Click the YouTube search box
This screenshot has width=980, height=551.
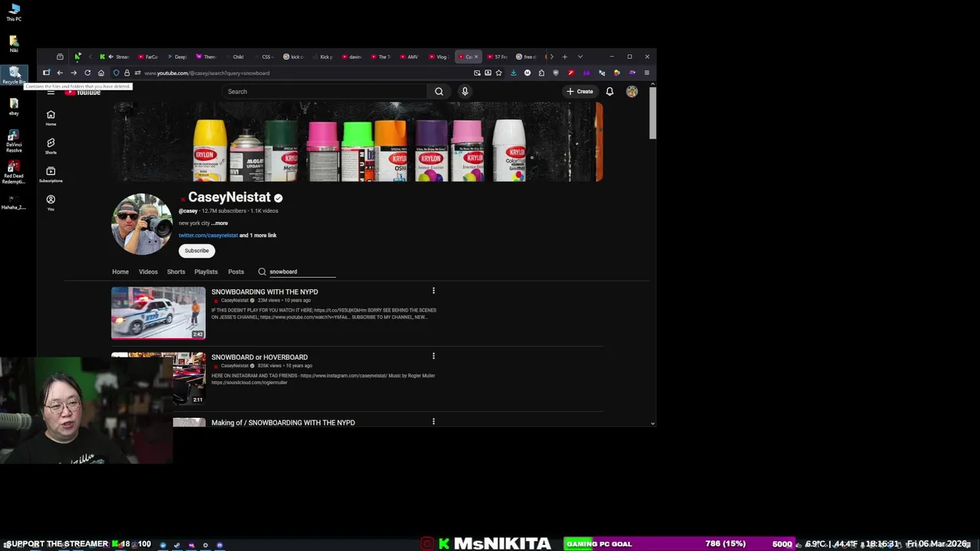click(x=325, y=92)
